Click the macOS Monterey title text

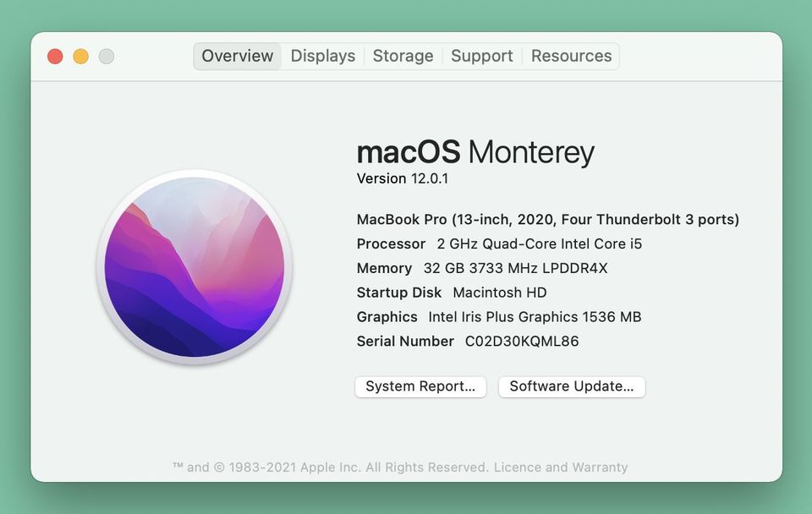coord(475,152)
